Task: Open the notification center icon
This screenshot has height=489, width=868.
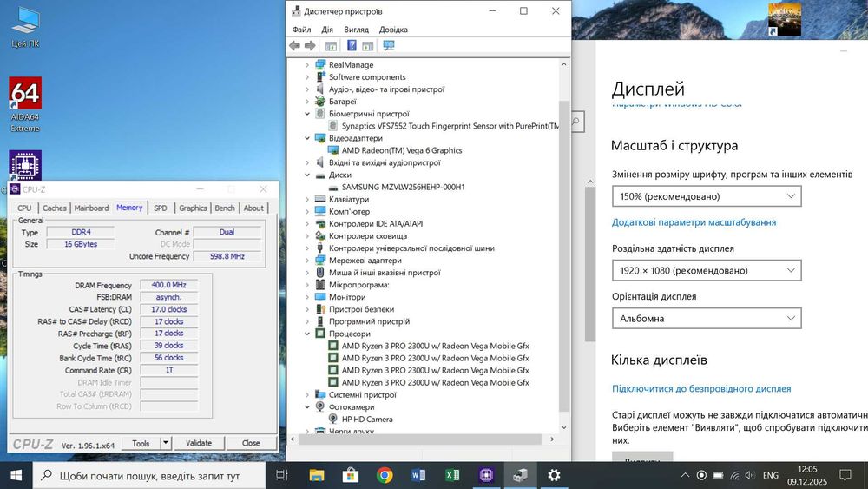Action: tap(845, 475)
